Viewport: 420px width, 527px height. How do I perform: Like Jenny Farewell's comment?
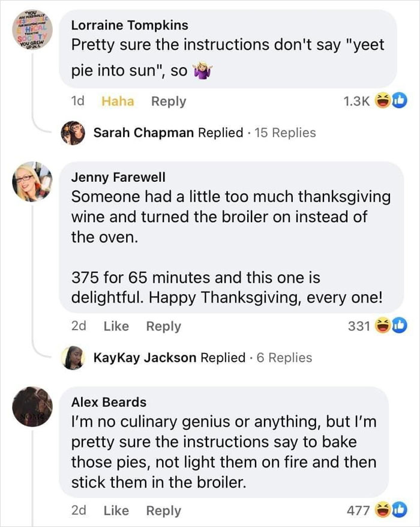pos(117,326)
